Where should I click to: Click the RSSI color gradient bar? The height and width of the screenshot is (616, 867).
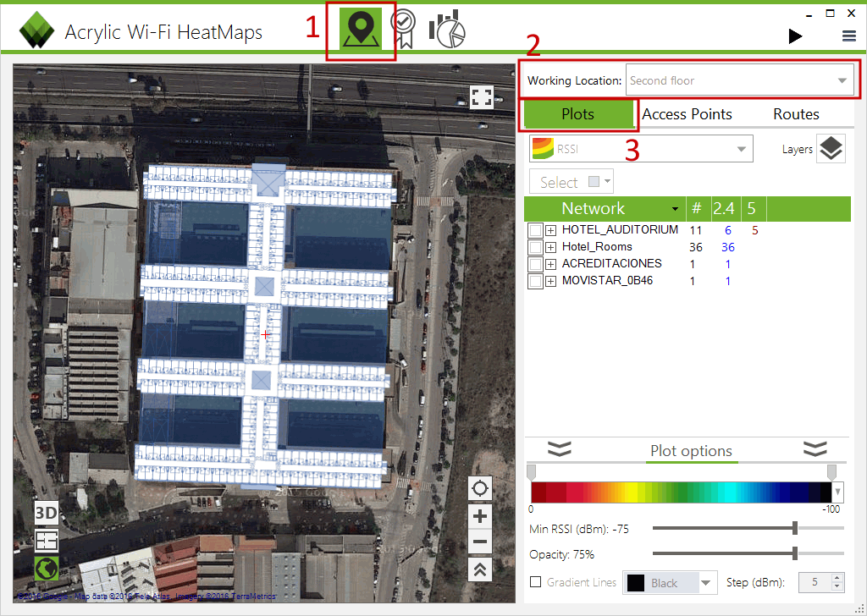tap(682, 492)
